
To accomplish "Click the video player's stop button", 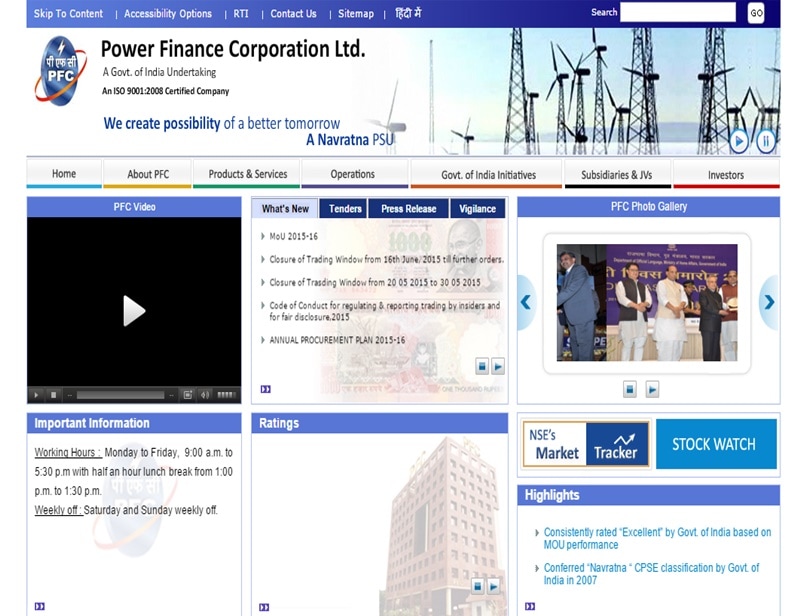I will tap(54, 395).
